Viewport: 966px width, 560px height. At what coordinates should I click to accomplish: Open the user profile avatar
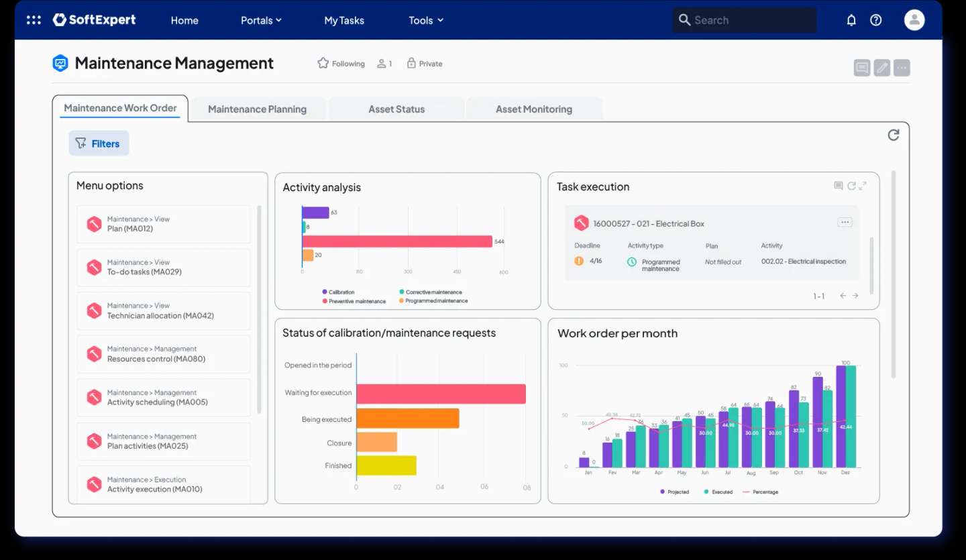(x=914, y=20)
